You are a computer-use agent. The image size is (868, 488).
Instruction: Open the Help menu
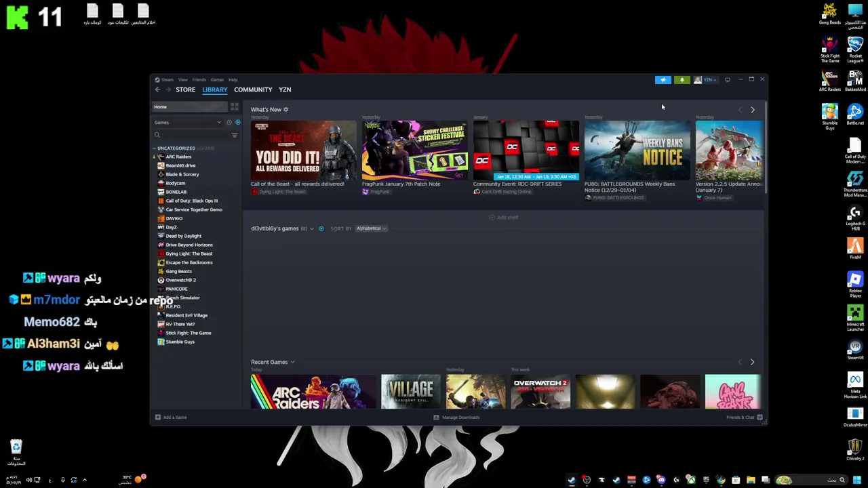coord(233,80)
